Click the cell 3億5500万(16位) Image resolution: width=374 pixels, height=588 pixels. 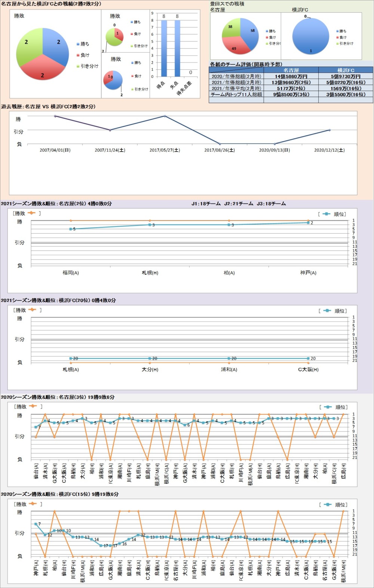pyautogui.click(x=346, y=94)
